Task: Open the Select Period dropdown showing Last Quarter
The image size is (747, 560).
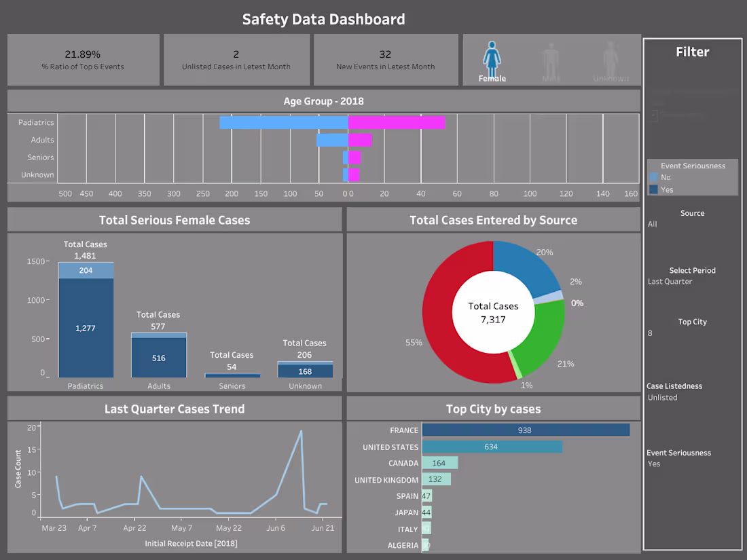Action: 692,282
